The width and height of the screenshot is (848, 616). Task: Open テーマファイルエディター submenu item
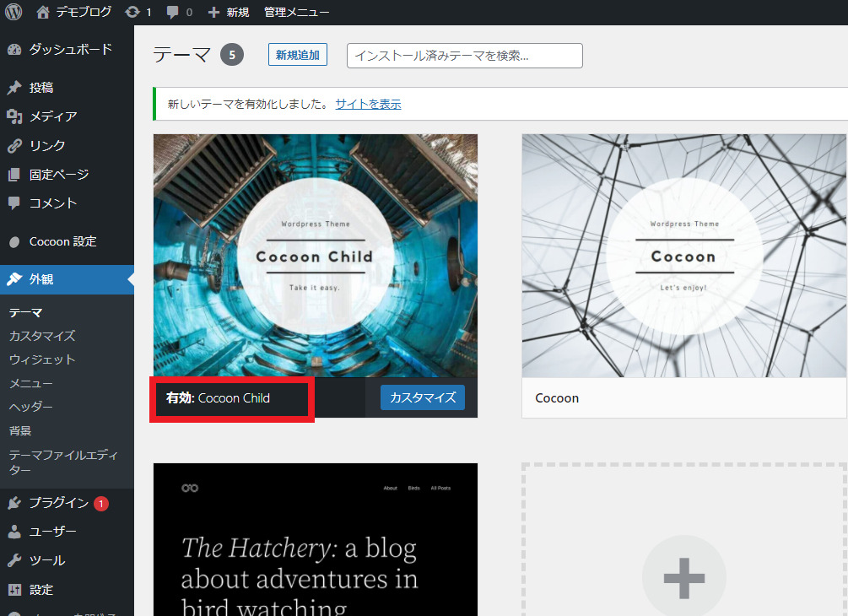tap(62, 462)
